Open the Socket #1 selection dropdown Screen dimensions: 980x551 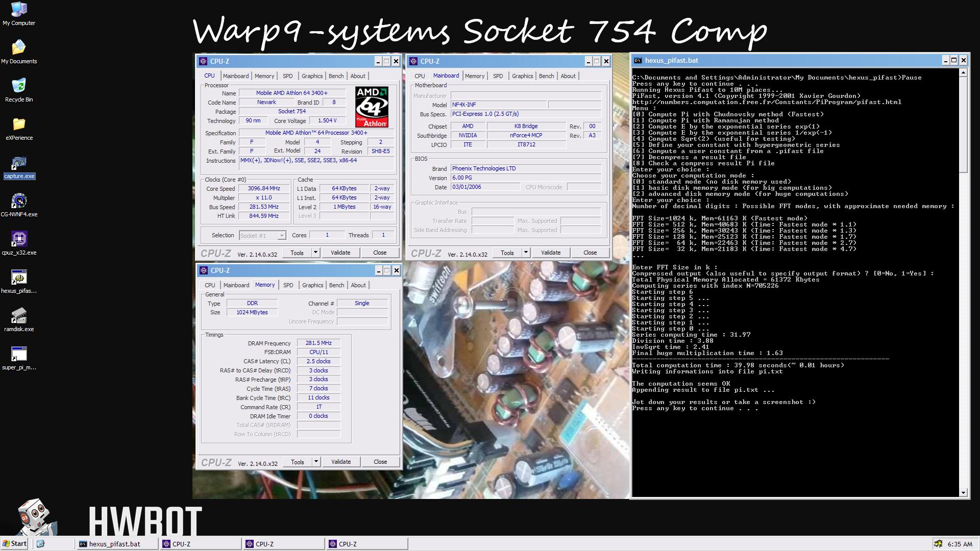[262, 235]
